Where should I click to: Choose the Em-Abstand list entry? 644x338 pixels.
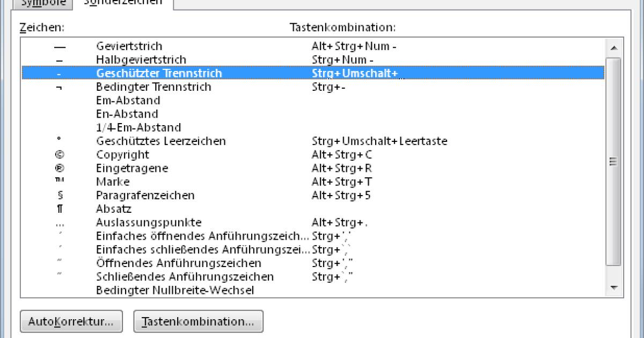[x=128, y=100]
